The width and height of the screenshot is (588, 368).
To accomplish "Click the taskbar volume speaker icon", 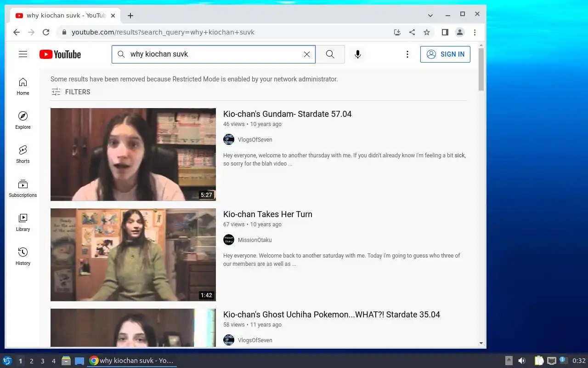I will click(x=522, y=361).
